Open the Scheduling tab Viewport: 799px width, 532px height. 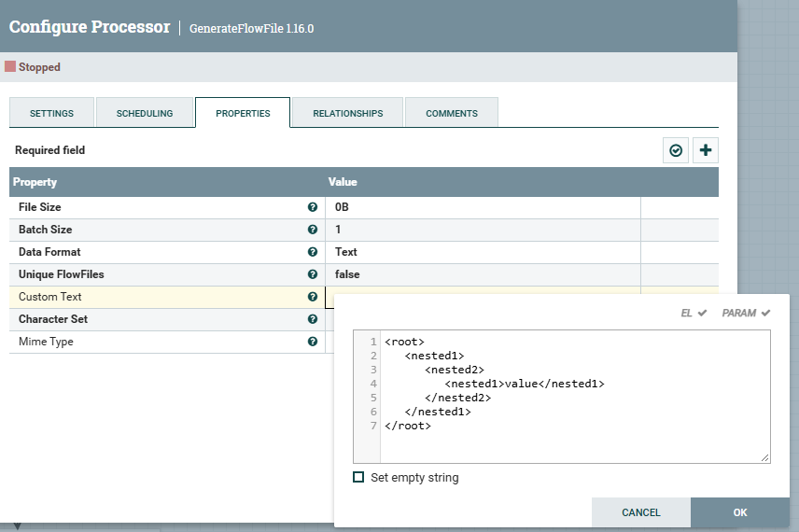[x=145, y=113]
